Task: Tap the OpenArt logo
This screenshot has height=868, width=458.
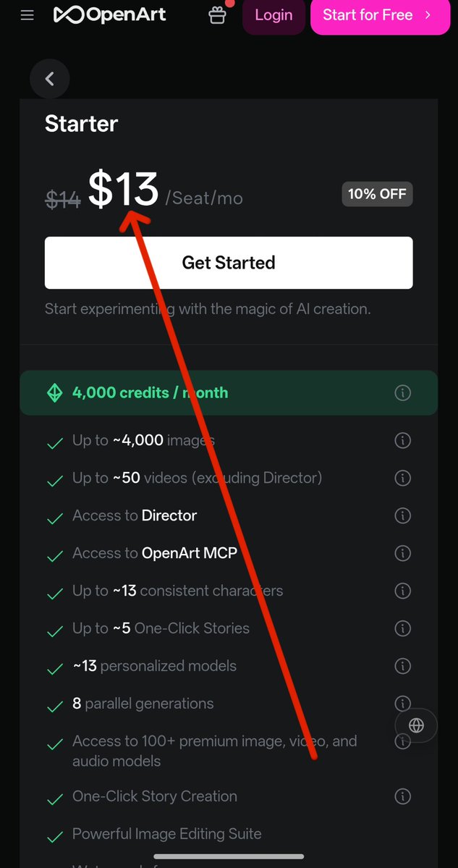Action: click(109, 15)
